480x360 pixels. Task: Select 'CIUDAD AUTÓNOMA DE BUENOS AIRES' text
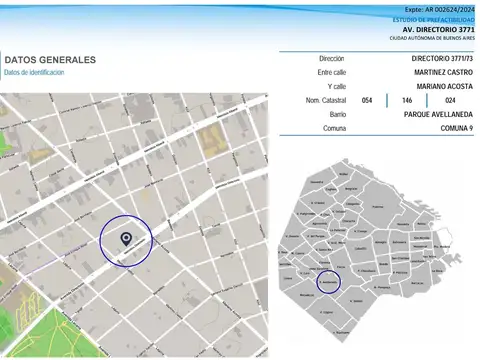[x=432, y=38]
